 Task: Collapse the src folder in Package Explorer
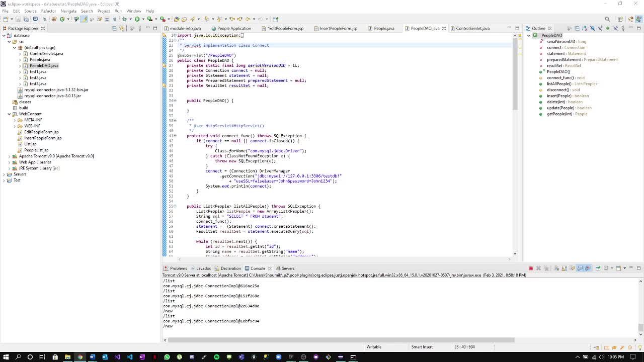coord(9,41)
